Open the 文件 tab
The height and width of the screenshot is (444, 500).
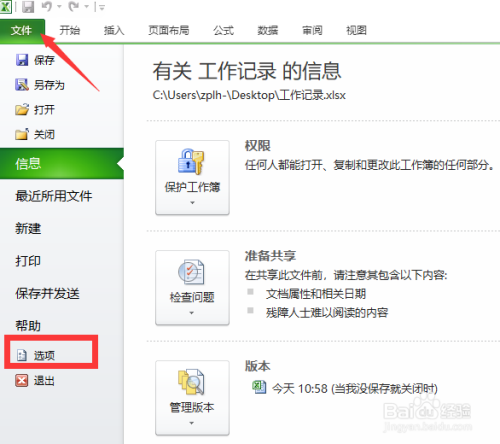point(22,31)
